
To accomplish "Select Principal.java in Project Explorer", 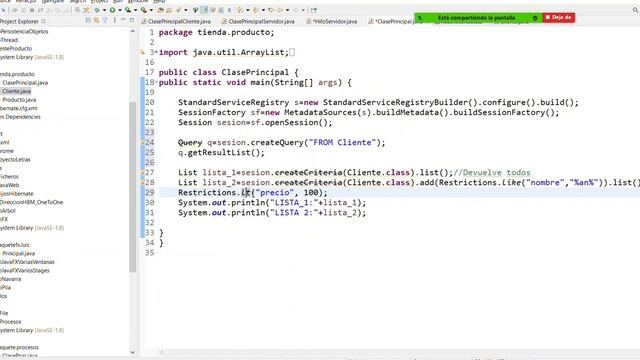I will click(18, 253).
